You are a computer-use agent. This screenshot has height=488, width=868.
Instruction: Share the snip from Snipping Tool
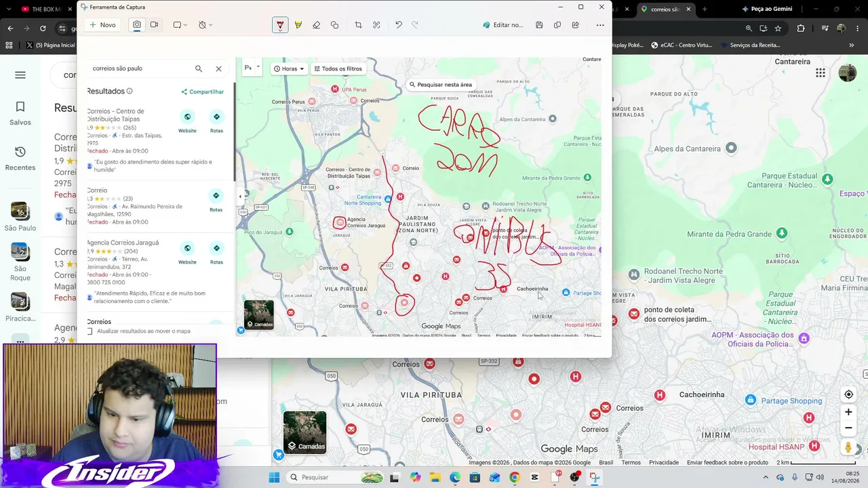[x=576, y=25]
